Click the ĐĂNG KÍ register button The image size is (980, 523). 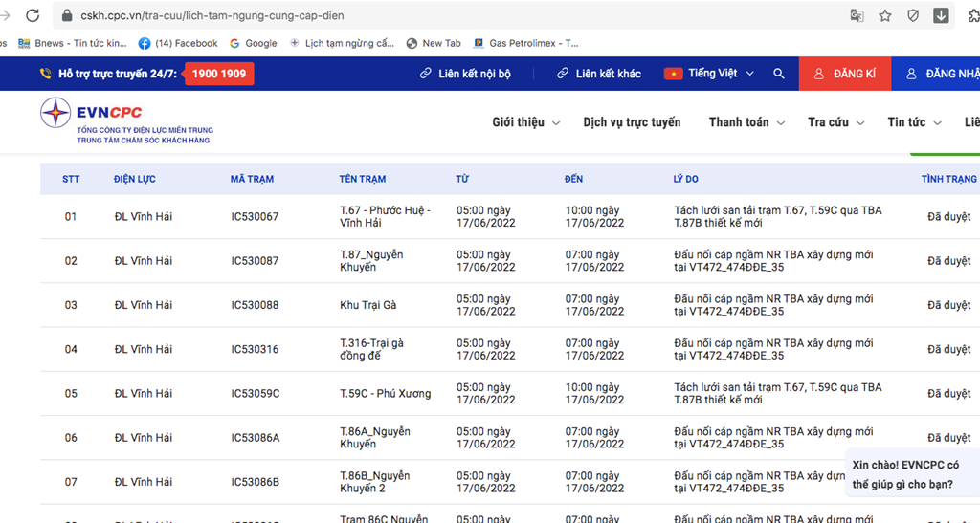[844, 74]
